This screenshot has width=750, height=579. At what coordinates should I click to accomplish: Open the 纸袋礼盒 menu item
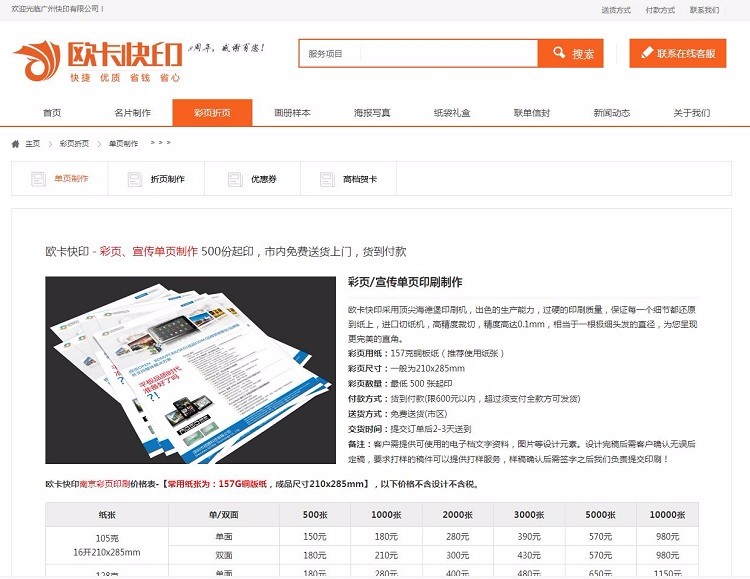click(452, 113)
